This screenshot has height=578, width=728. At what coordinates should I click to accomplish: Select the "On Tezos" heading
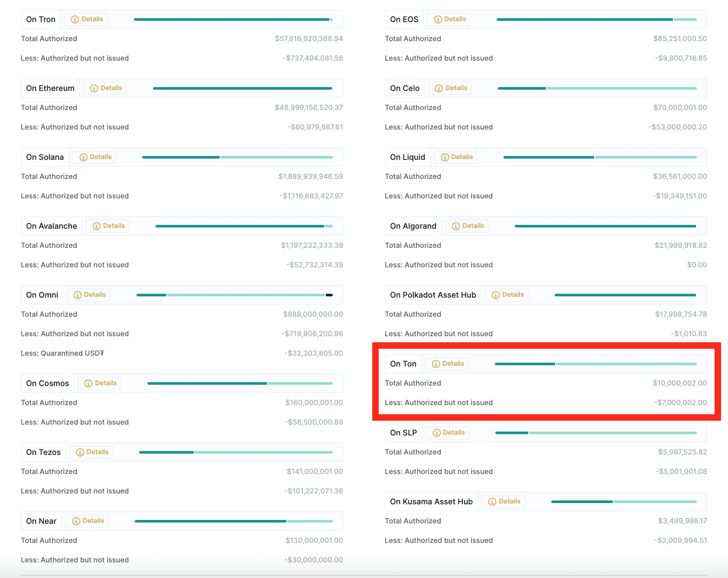[x=43, y=452]
